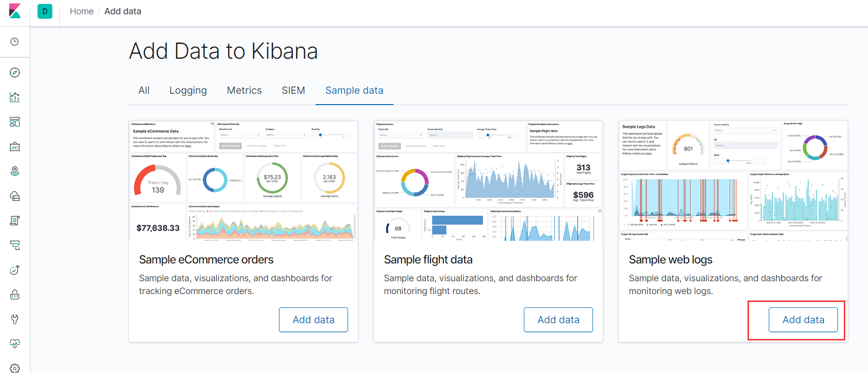This screenshot has width=868, height=373.
Task: Open Uptime icon in sidebar
Action: coord(15,270)
